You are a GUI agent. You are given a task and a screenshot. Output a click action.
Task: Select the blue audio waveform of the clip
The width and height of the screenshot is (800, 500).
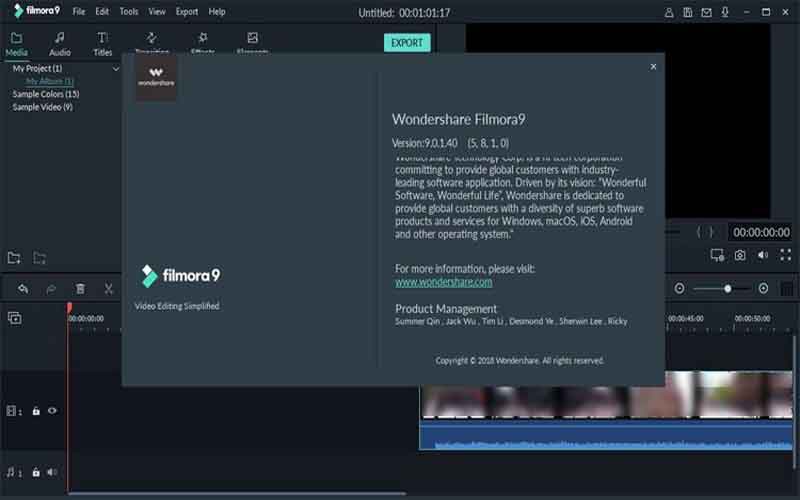click(606, 435)
